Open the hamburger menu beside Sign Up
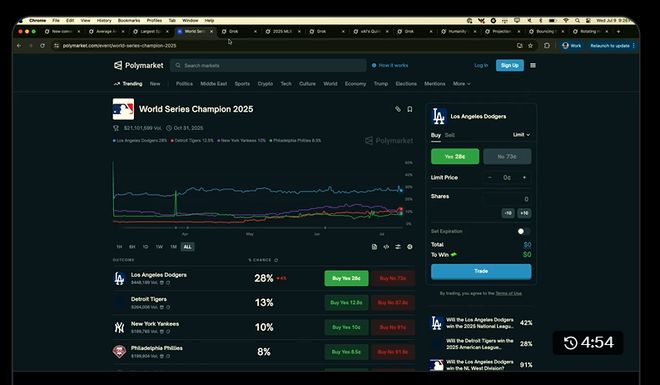Viewport: 660px width, 385px height. (533, 65)
